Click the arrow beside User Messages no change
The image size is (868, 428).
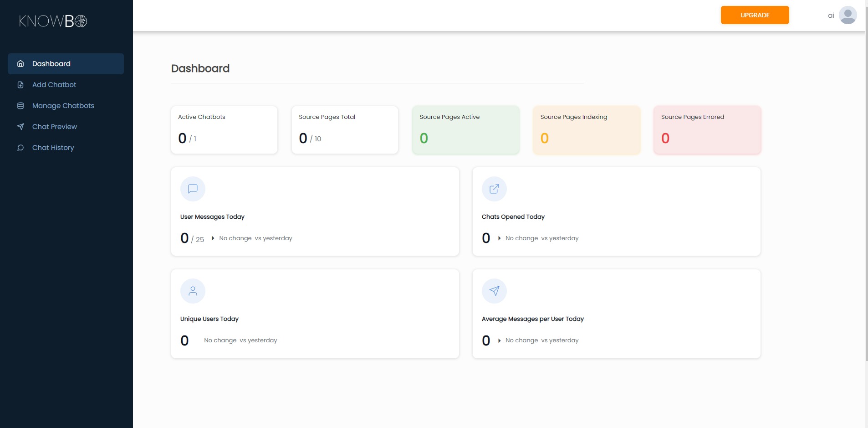tap(213, 238)
